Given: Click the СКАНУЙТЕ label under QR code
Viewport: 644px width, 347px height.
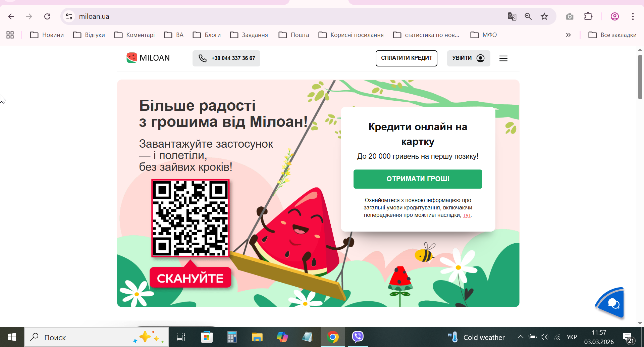Looking at the screenshot, I should (x=191, y=278).
